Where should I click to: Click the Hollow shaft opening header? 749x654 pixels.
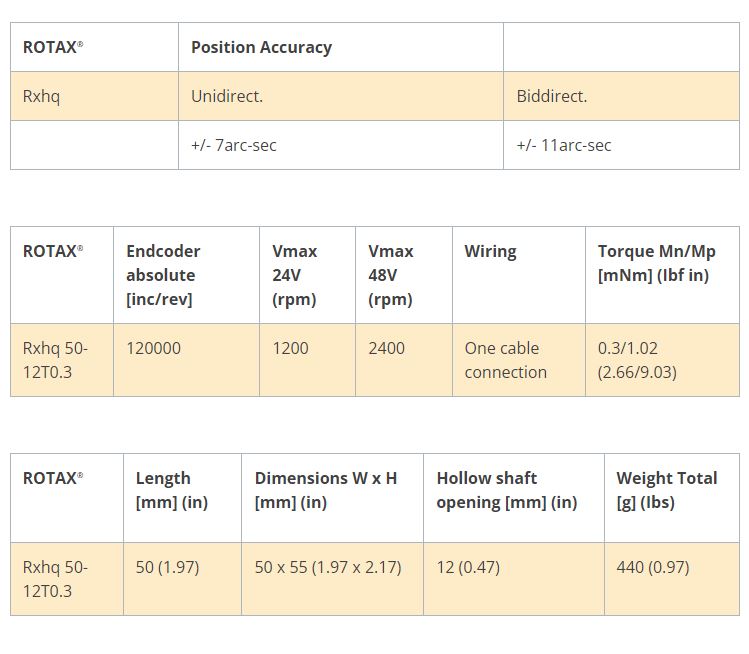pos(506,490)
